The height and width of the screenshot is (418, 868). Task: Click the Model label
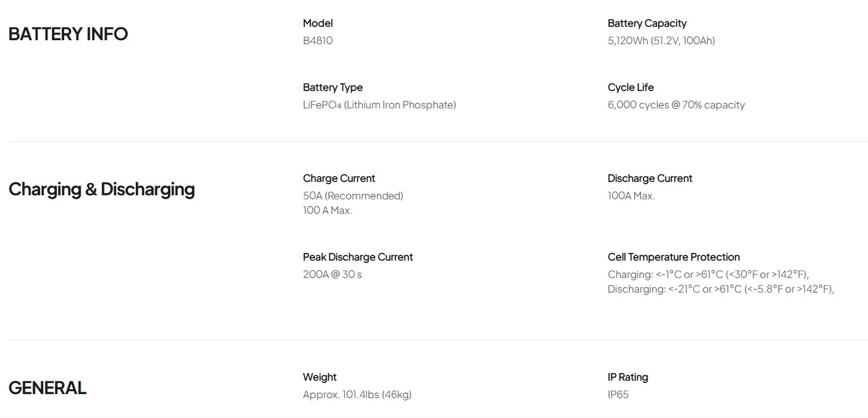tap(317, 23)
